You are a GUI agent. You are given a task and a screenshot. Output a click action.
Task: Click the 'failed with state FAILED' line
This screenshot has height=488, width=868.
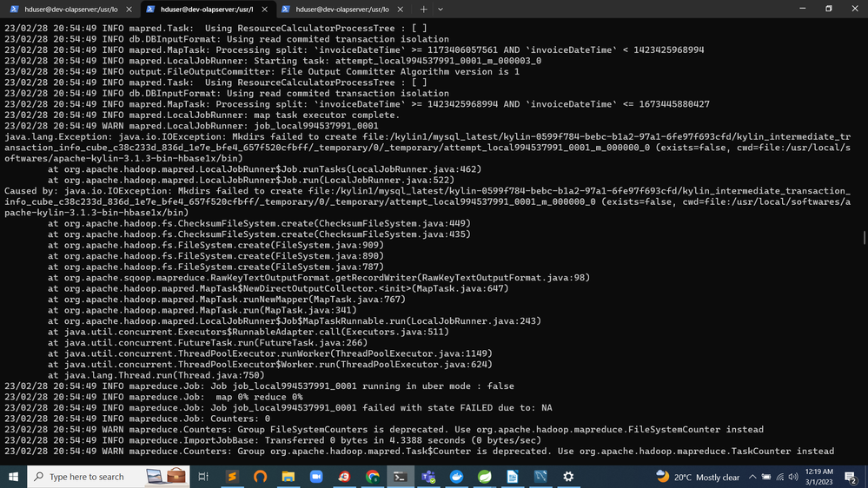point(278,408)
